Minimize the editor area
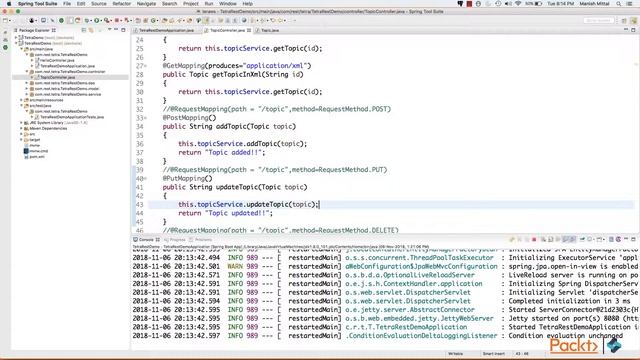The height and width of the screenshot is (360, 640). coord(626,30)
